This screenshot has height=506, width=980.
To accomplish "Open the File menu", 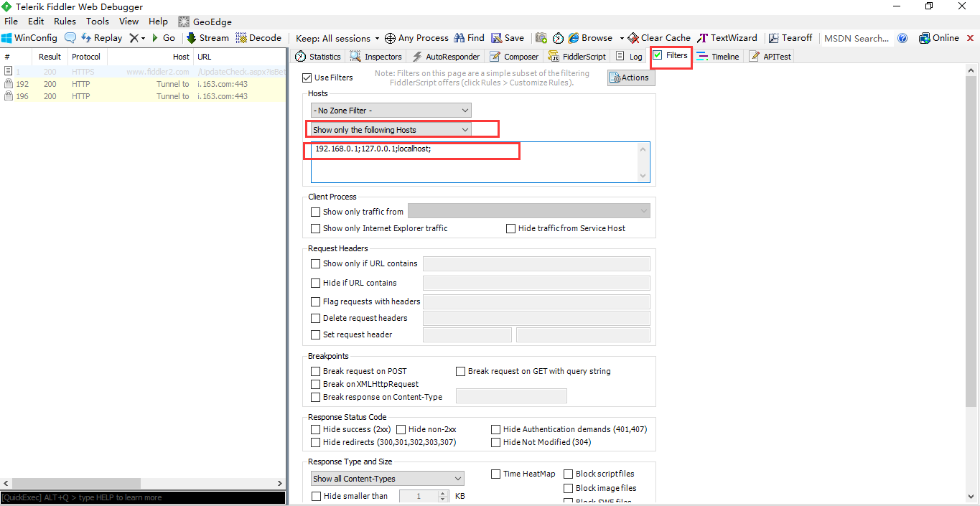I will point(11,22).
